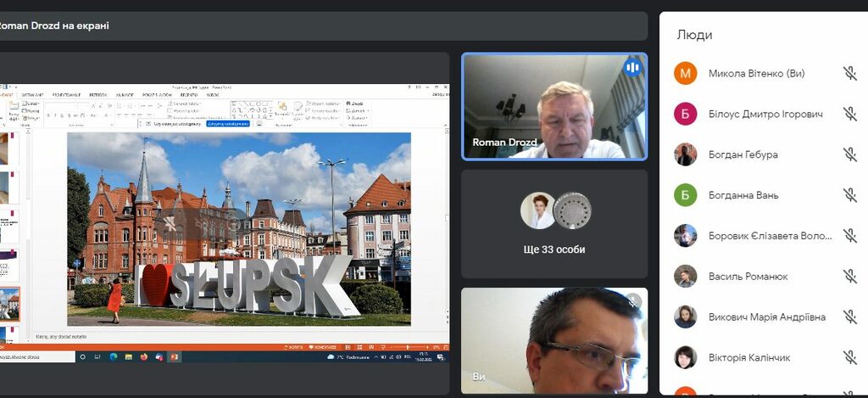Click muted microphone icon beside Микола Вітенко
Screen dimensions: 868x398
point(849,73)
